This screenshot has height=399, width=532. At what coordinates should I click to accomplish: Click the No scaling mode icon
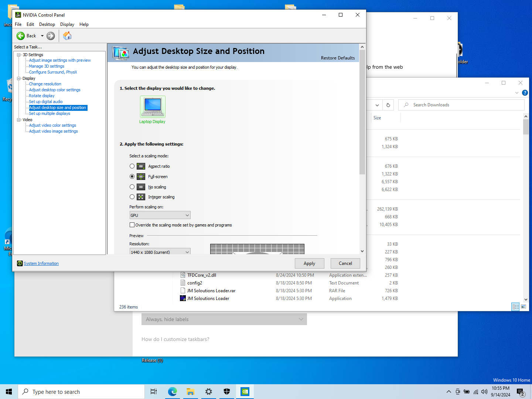click(141, 187)
